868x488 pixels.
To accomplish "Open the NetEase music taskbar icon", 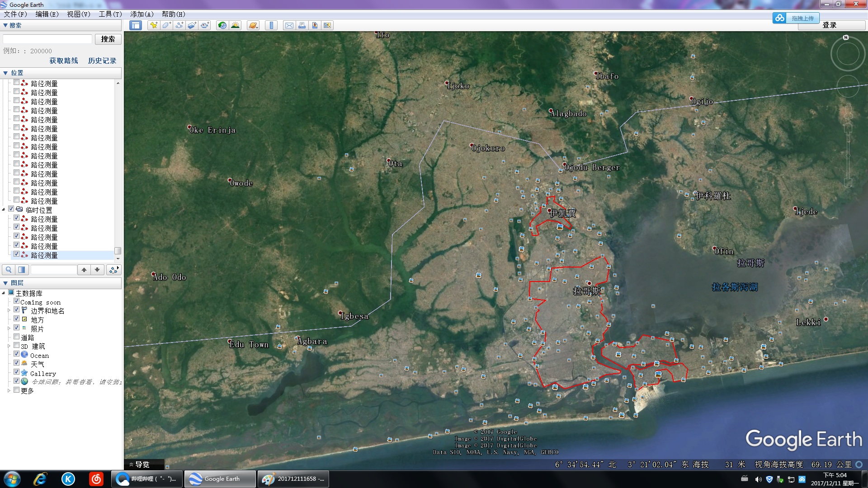I will 96,479.
